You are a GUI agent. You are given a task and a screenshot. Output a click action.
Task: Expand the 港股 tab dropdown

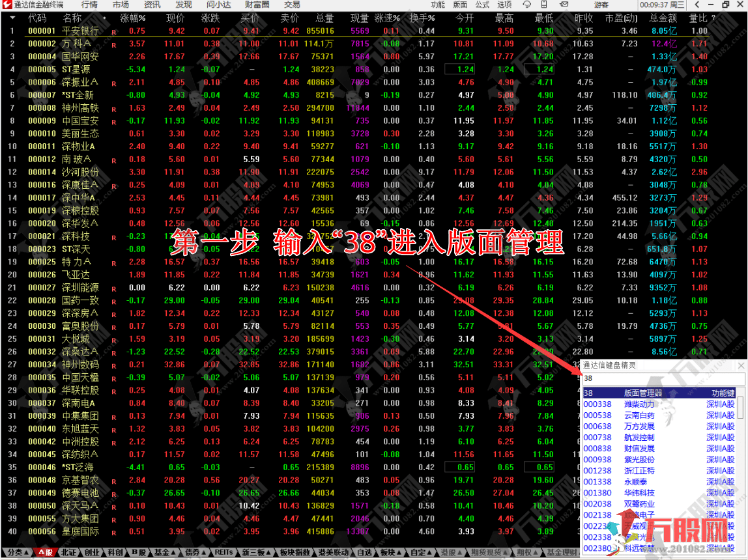coord(459,552)
